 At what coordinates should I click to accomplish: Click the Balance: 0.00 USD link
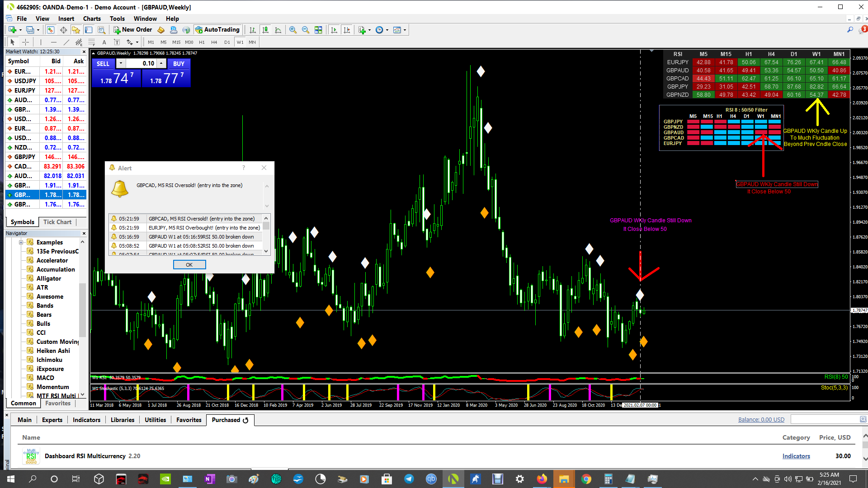click(x=761, y=419)
